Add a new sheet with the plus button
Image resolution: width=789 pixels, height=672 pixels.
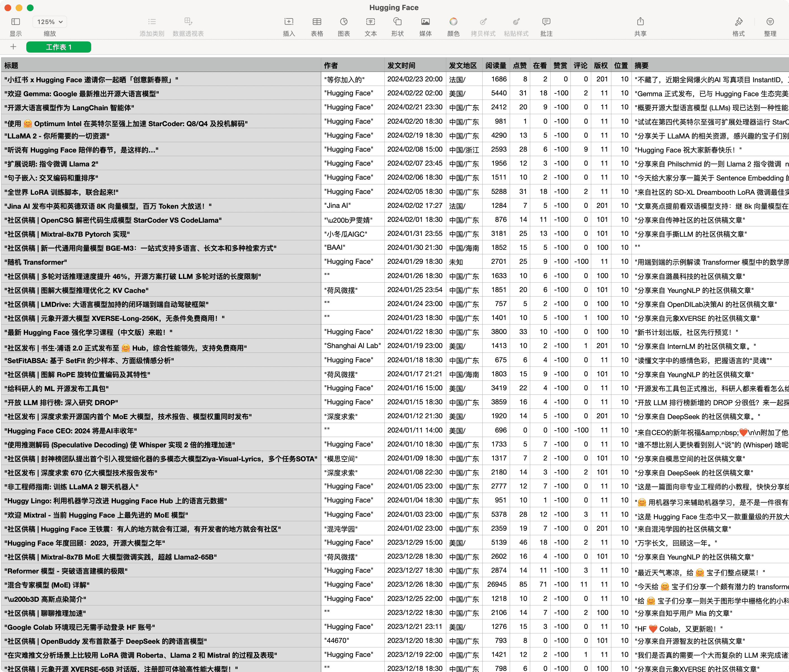pos(13,47)
